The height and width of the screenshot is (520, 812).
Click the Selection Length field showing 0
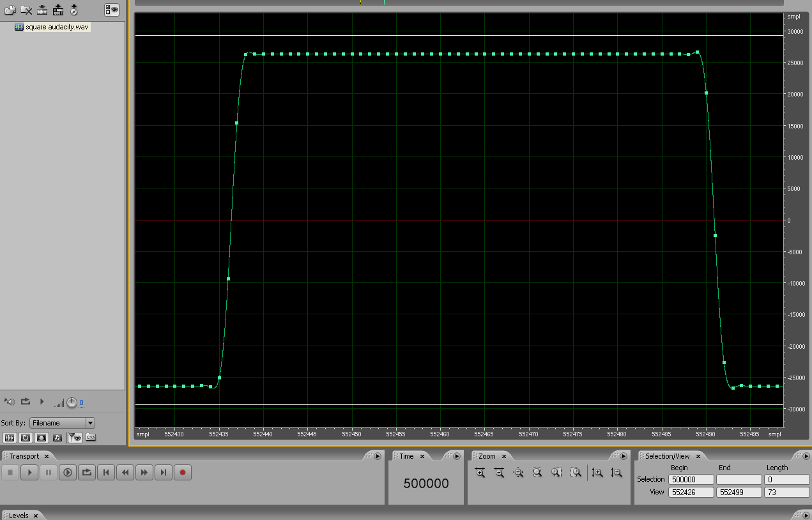[x=787, y=479]
